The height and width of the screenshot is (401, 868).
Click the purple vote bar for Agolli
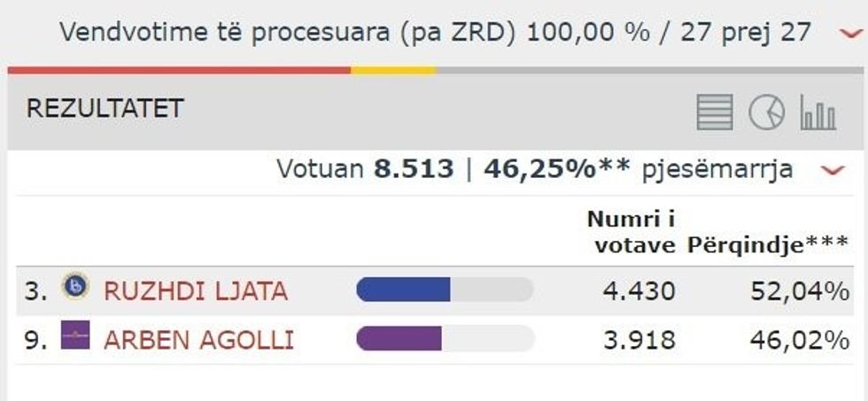click(x=399, y=338)
